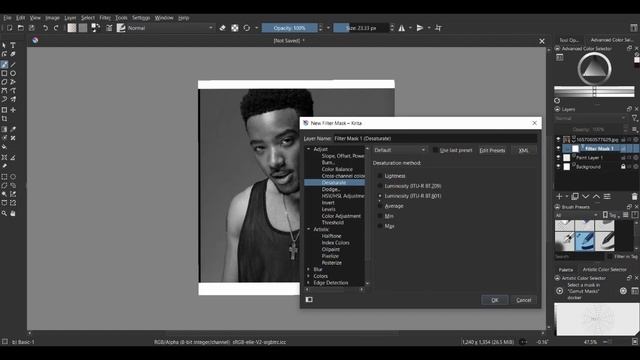Viewport: 640px width, 360px height.
Task: Switch to Palette tab
Action: (x=566, y=269)
